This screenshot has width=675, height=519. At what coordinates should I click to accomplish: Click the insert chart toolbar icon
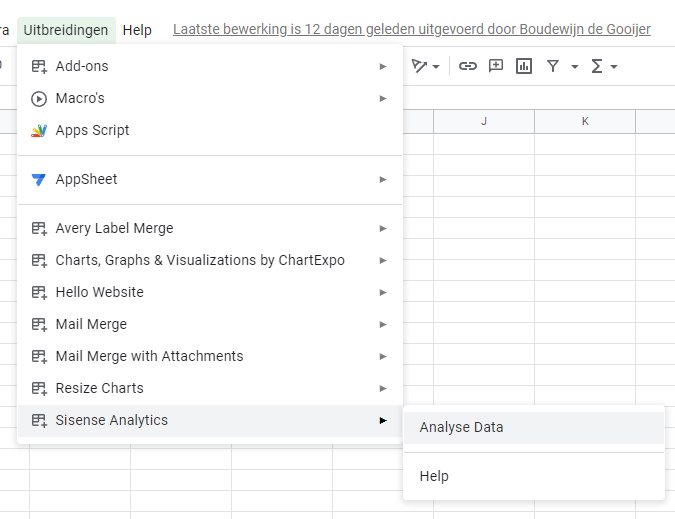pos(524,66)
